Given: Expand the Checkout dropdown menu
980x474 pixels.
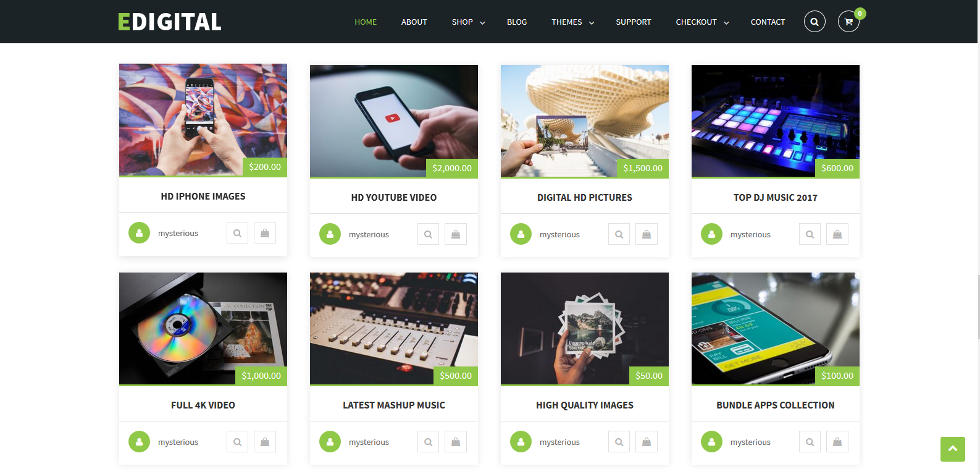Looking at the screenshot, I should [703, 22].
